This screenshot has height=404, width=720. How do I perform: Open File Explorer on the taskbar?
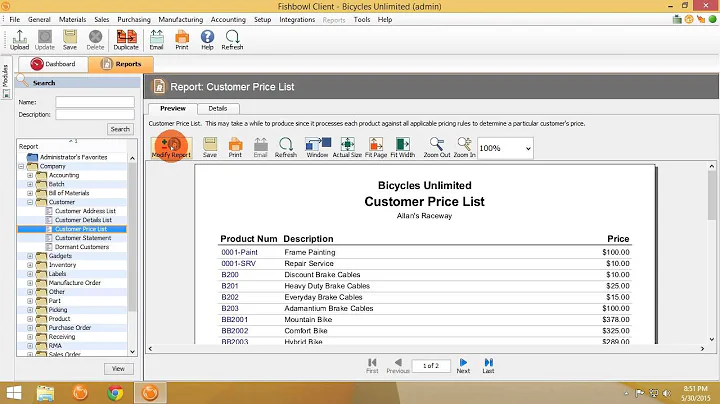click(45, 393)
